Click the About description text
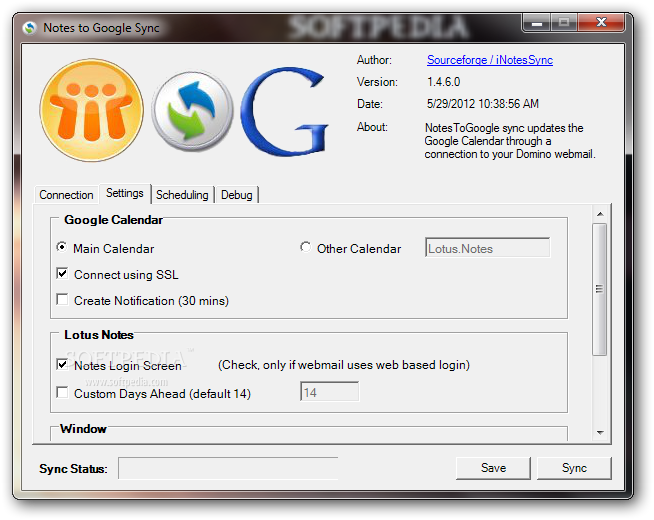Viewport: 654px width, 520px height. click(x=510, y=141)
